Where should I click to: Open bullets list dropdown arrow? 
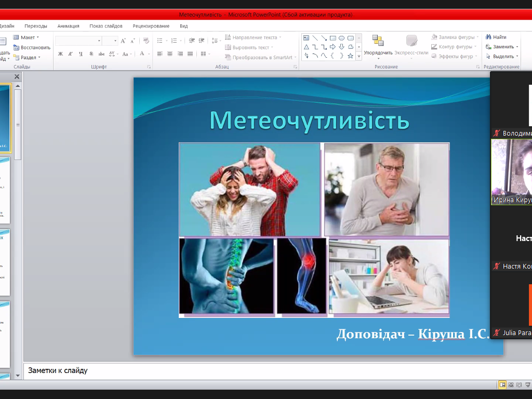pyautogui.click(x=167, y=41)
